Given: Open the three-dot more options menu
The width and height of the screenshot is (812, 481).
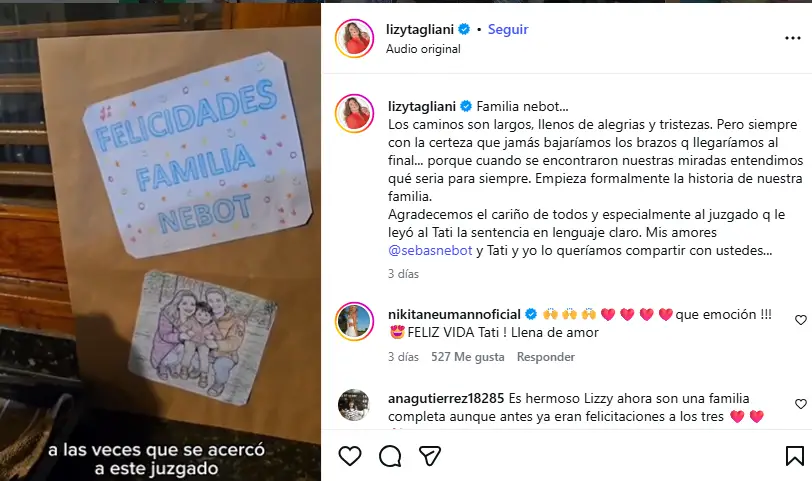Looking at the screenshot, I should click(793, 38).
